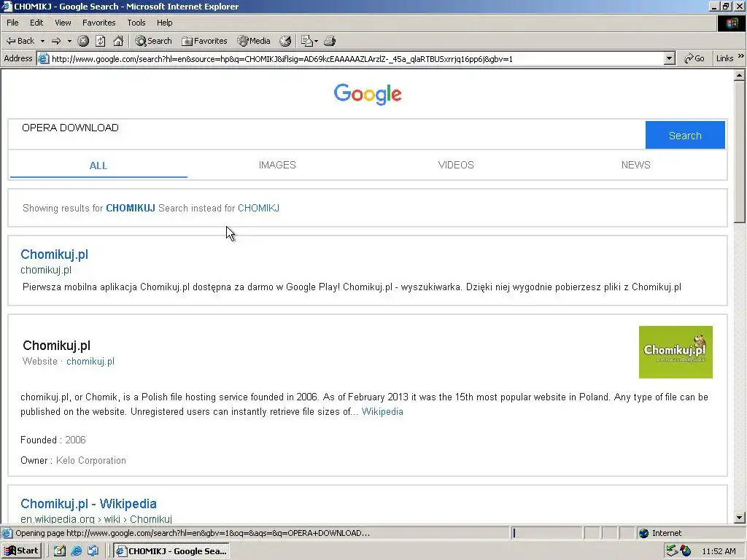Refresh the page using the Refresh icon
Image resolution: width=747 pixels, height=560 pixels.
[x=101, y=41]
